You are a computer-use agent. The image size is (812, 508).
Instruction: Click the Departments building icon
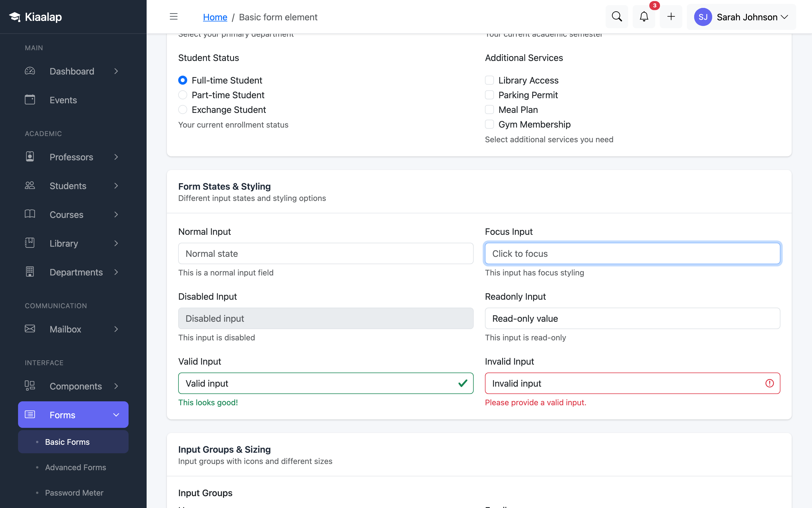(30, 272)
